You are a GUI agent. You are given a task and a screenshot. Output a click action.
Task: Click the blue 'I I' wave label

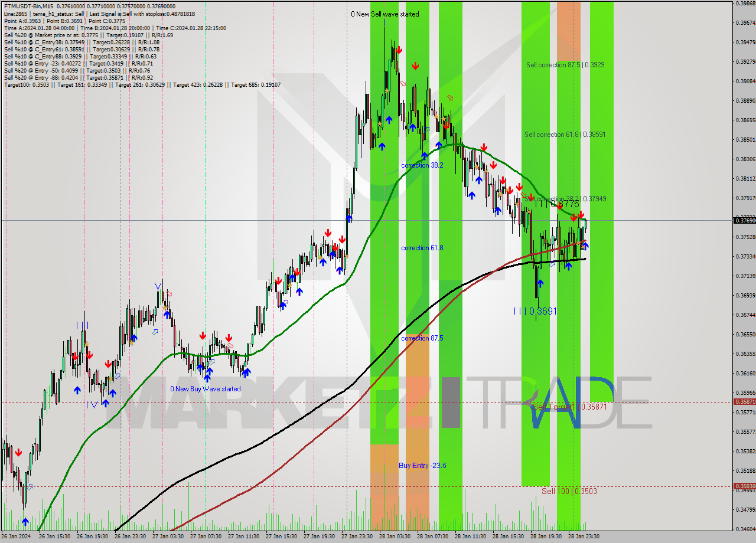point(82,325)
